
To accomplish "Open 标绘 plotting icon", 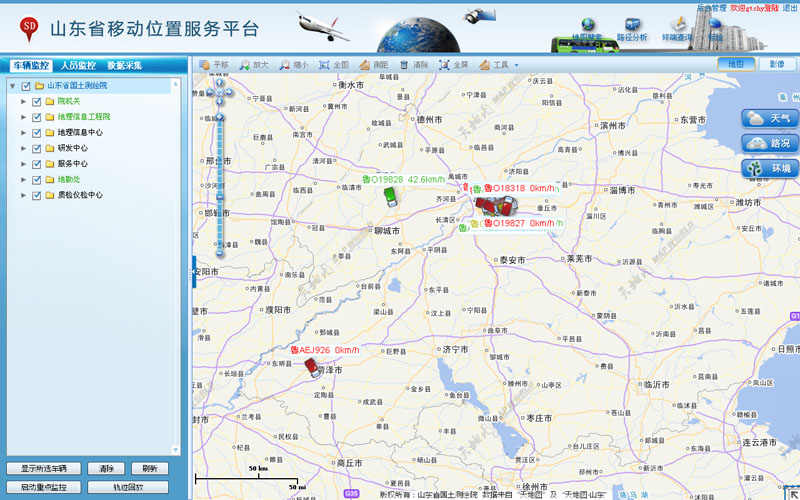I will pyautogui.click(x=715, y=30).
